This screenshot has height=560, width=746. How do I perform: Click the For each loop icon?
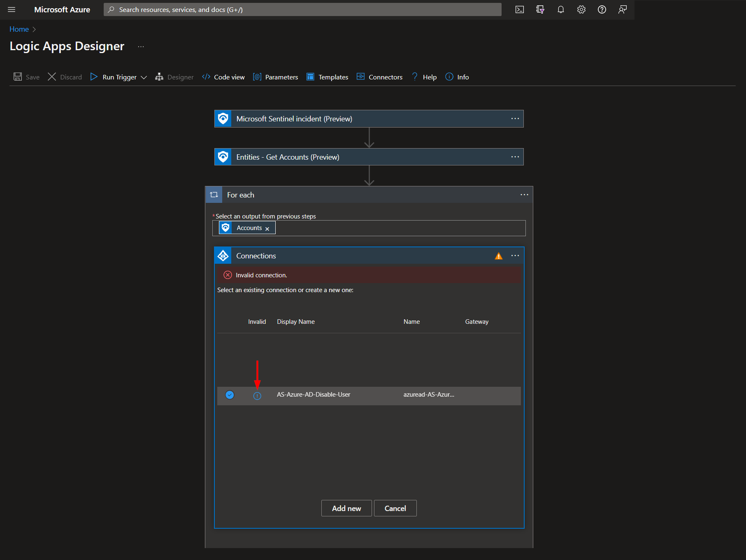pyautogui.click(x=214, y=195)
